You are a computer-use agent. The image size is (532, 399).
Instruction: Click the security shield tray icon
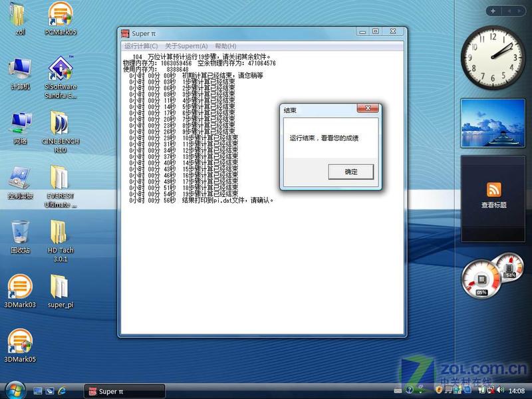pyautogui.click(x=439, y=390)
